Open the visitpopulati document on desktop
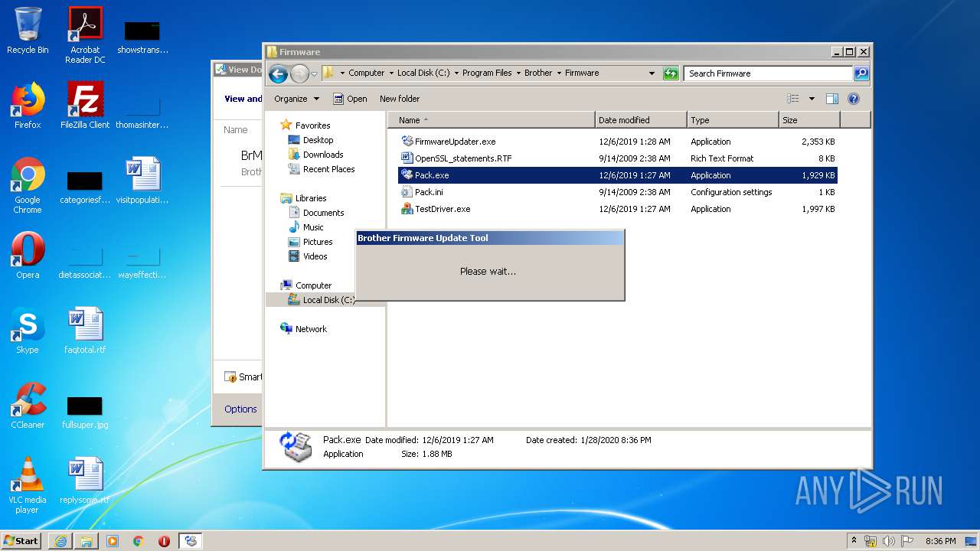The width and height of the screenshot is (980, 551). click(142, 181)
